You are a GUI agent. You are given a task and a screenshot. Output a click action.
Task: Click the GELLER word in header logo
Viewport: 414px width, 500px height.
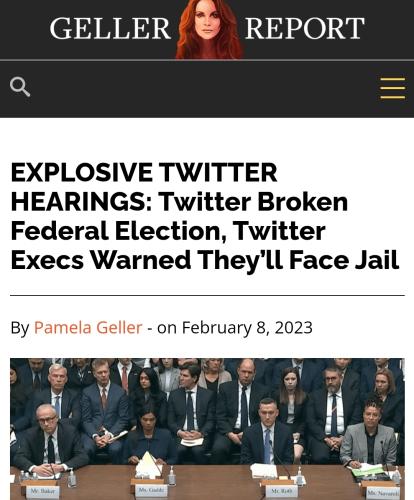click(110, 29)
